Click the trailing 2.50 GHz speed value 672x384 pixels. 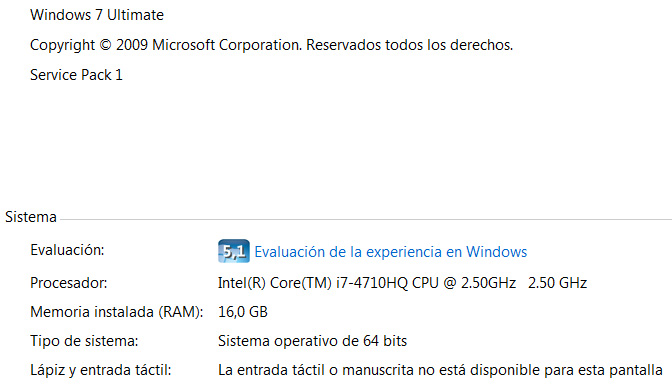coord(557,283)
